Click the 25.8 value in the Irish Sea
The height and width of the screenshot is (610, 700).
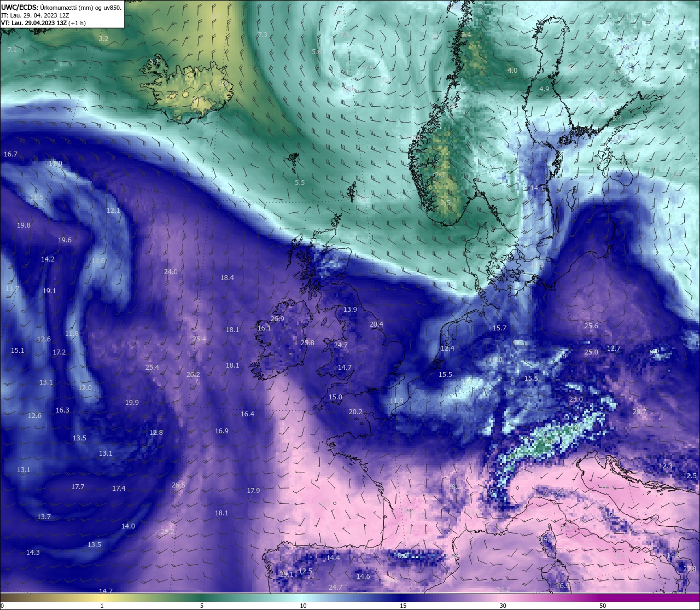coord(307,343)
